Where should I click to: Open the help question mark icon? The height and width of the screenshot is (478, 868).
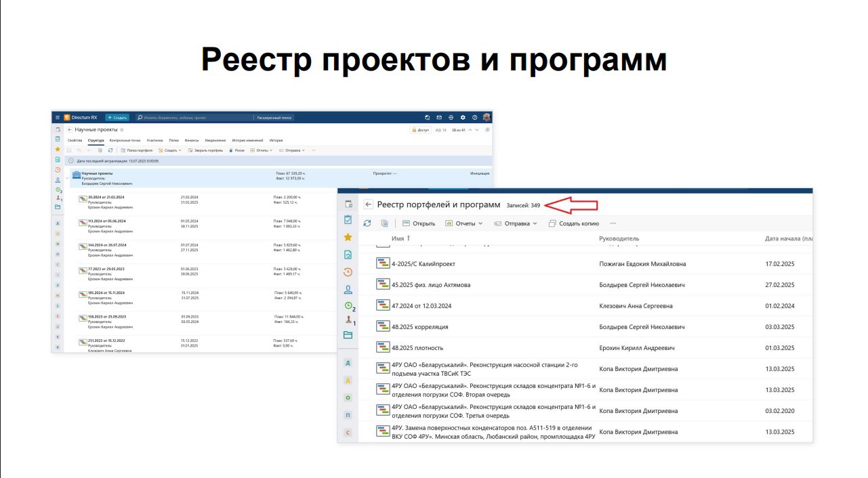pos(475,117)
